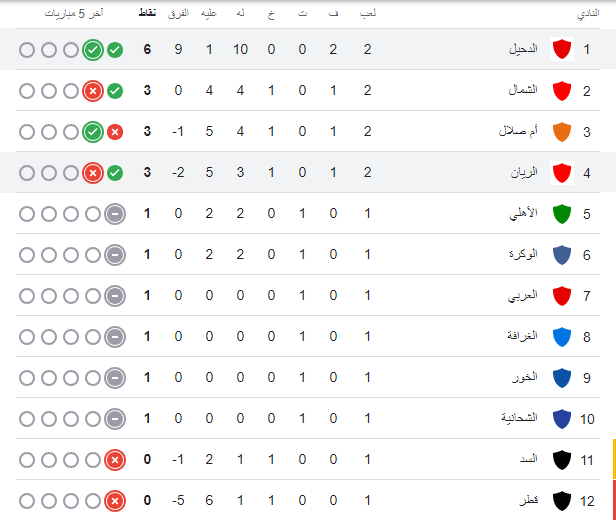Click the الفرق column header
This screenshot has height=531, width=616.
179,14
